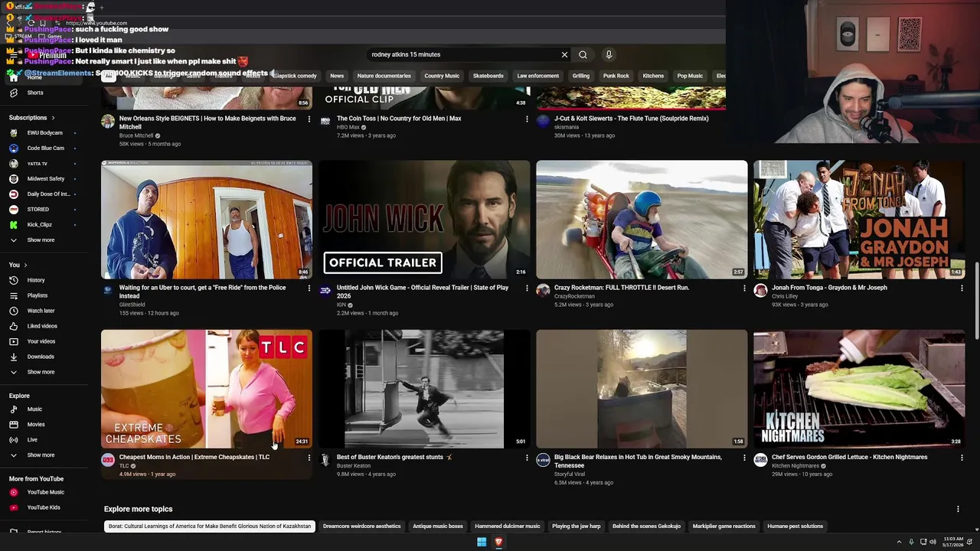Open Downloads in sidebar
This screenshot has height=551, width=980.
click(x=41, y=357)
